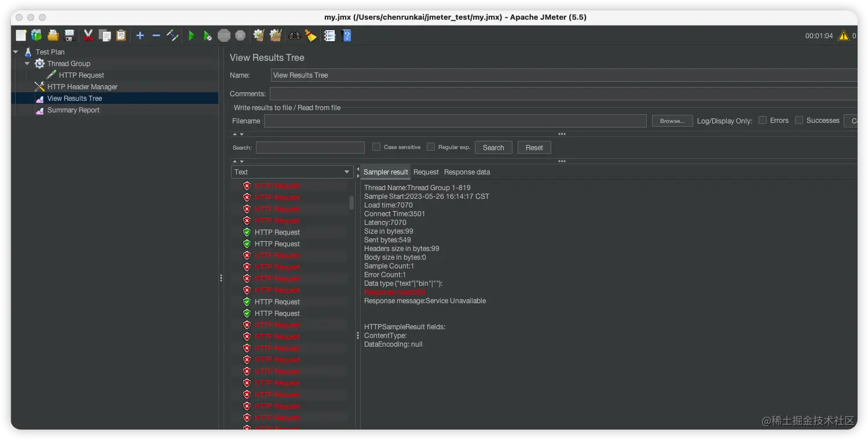This screenshot has height=440, width=868.
Task: Click the Open folder toolbar icon
Action: pos(53,36)
